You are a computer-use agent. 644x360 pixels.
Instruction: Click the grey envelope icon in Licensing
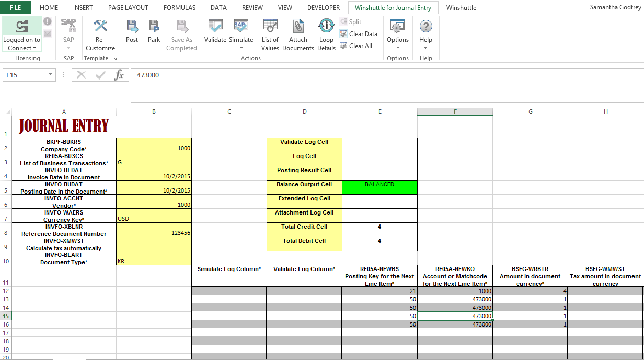[48, 33]
